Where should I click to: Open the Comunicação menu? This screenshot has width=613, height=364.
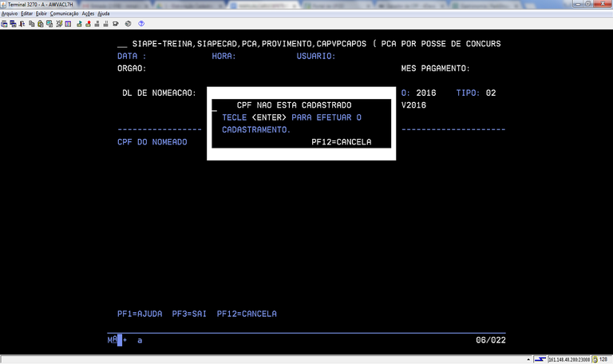point(64,14)
